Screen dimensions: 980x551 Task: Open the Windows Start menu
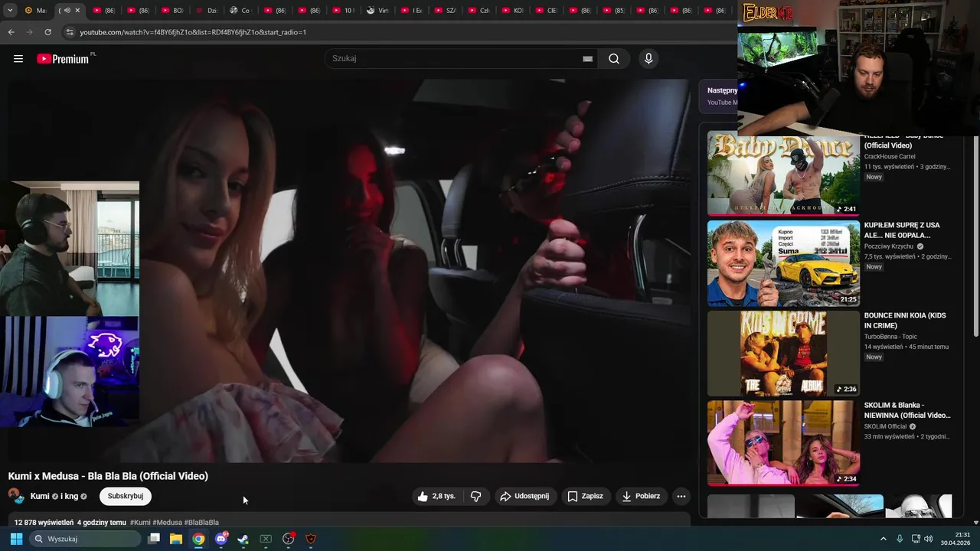(16, 539)
